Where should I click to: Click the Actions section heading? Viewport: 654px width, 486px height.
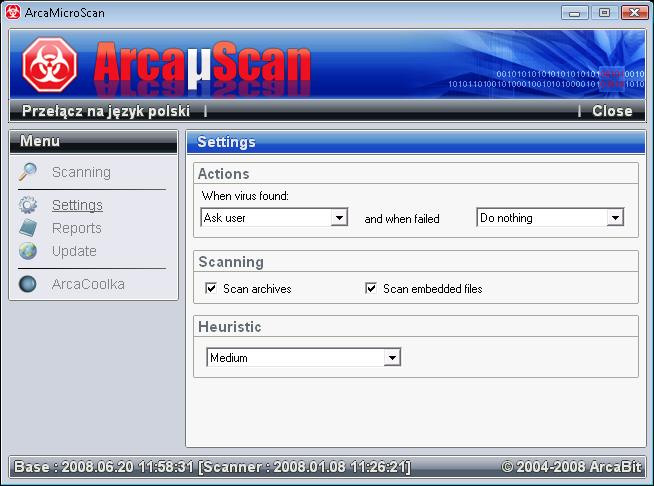click(x=224, y=174)
